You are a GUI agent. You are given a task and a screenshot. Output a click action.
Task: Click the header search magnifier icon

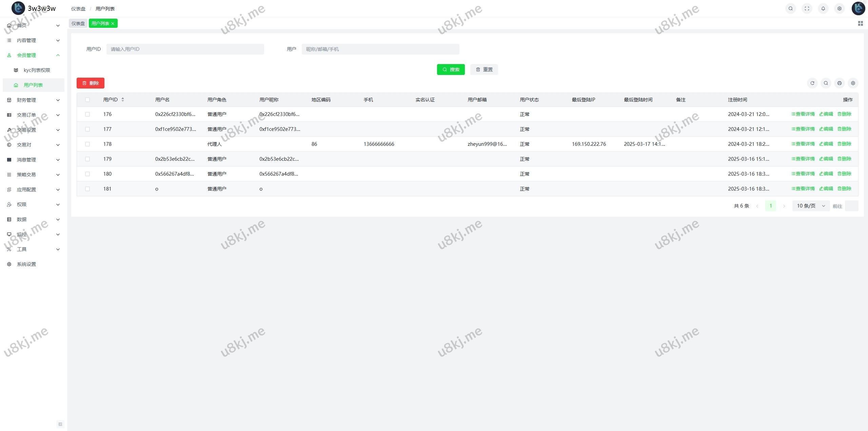click(x=790, y=8)
